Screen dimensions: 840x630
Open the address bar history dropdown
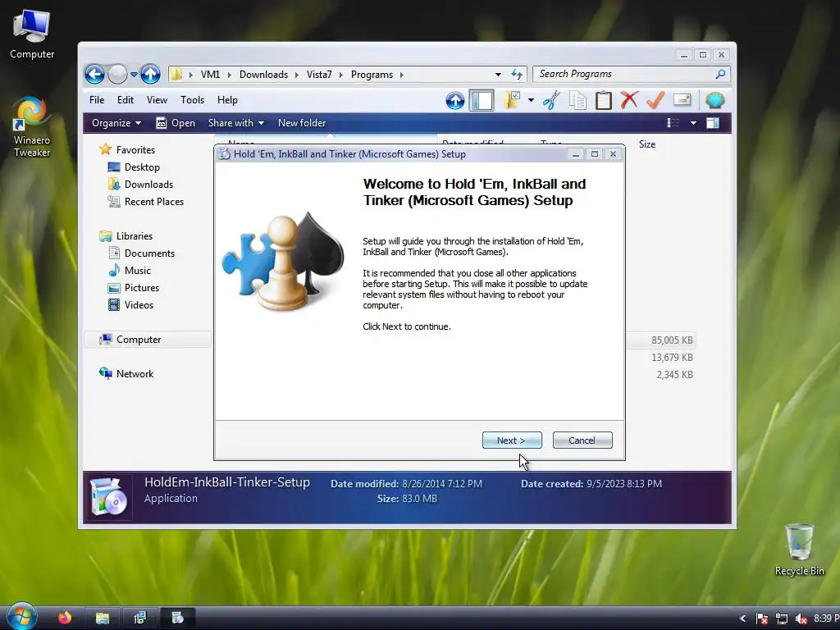click(x=498, y=75)
